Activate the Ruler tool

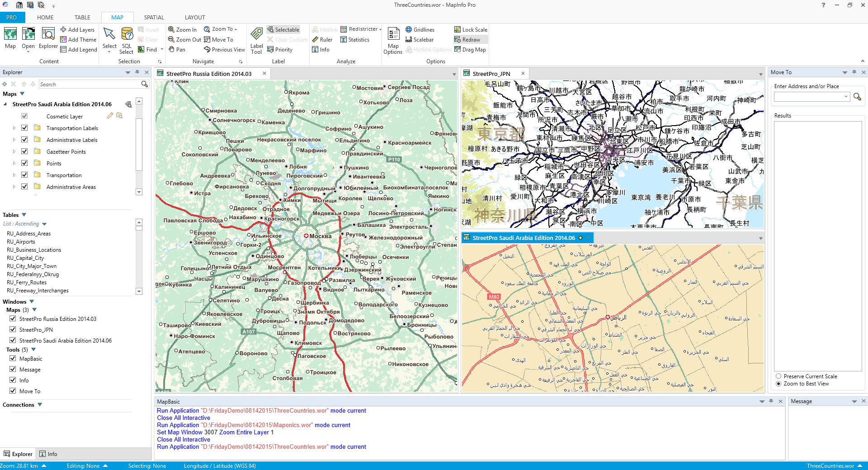pyautogui.click(x=322, y=39)
